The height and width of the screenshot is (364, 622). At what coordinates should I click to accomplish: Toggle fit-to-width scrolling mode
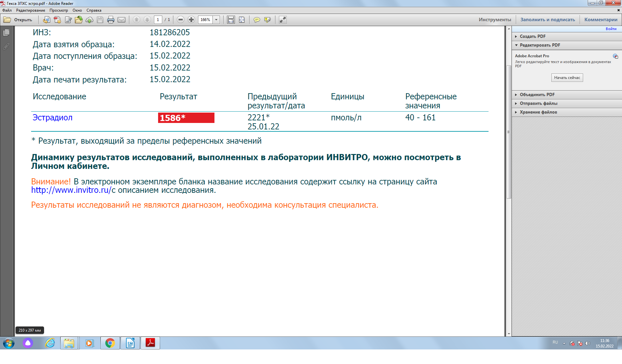point(231,20)
